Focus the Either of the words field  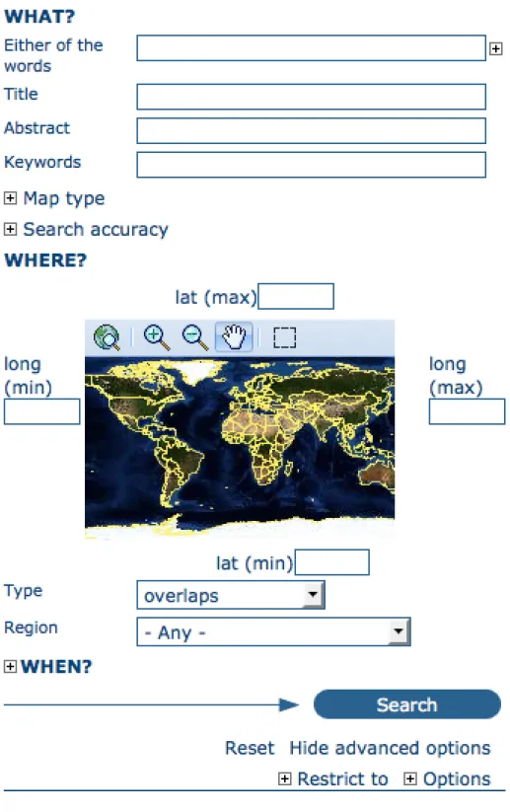tap(311, 48)
